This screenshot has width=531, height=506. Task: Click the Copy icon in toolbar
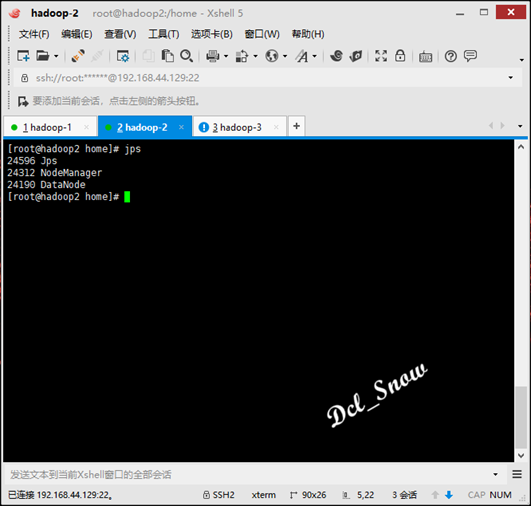148,56
